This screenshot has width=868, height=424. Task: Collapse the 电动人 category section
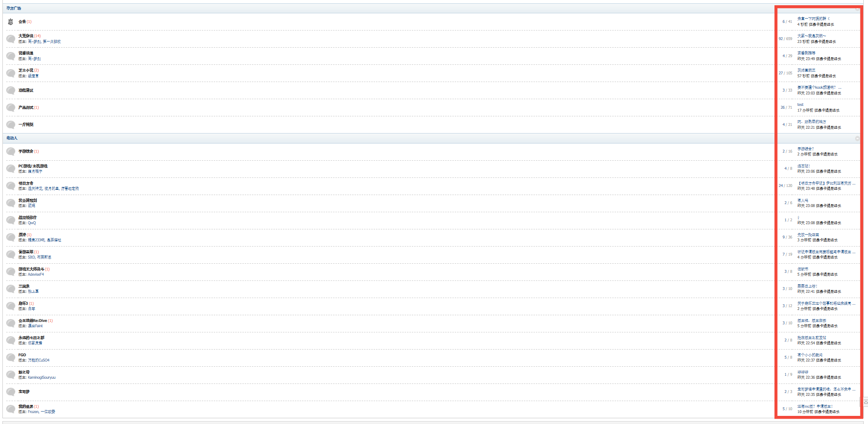[x=858, y=138]
